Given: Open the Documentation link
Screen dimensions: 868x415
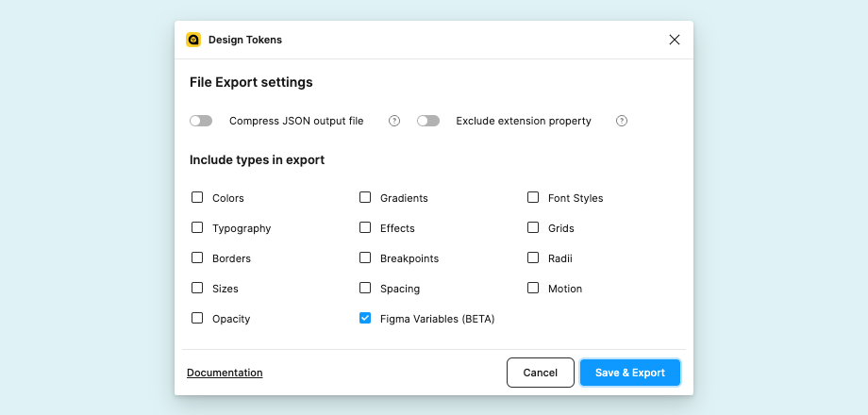Looking at the screenshot, I should (225, 373).
